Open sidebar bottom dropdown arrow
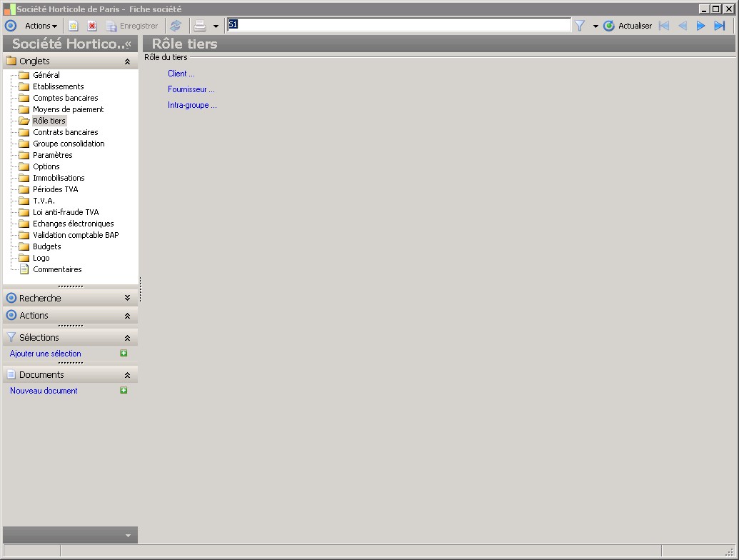The width and height of the screenshot is (739, 560). point(129,536)
